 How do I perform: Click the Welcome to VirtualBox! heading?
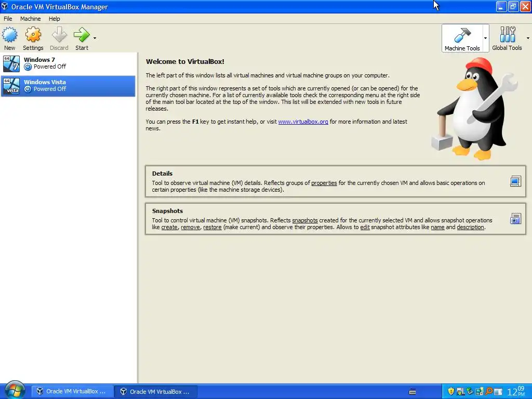pyautogui.click(x=185, y=62)
